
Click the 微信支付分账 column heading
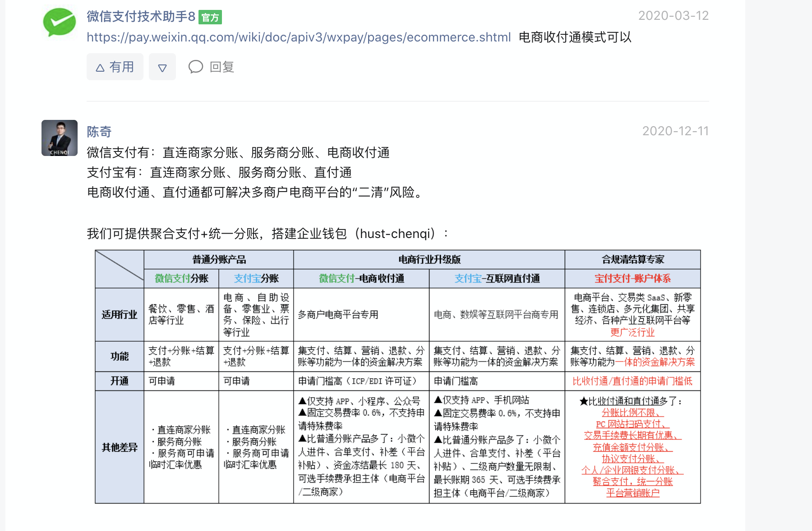coord(181,279)
